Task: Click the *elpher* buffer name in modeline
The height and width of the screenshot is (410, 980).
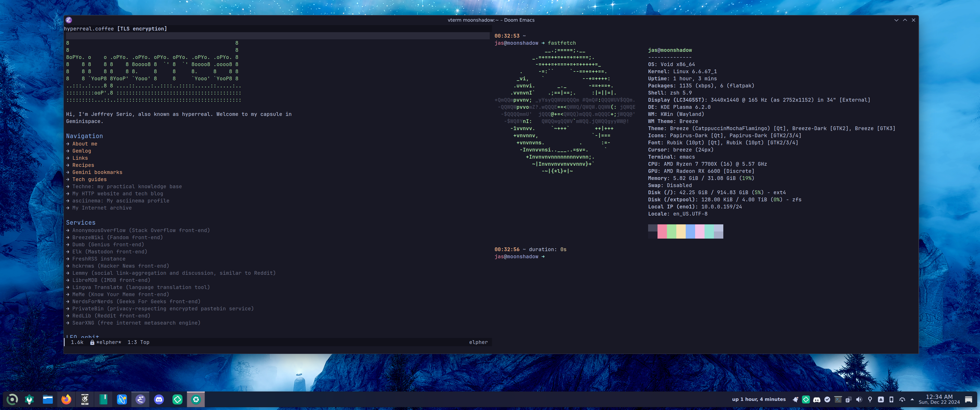Action: (x=109, y=342)
